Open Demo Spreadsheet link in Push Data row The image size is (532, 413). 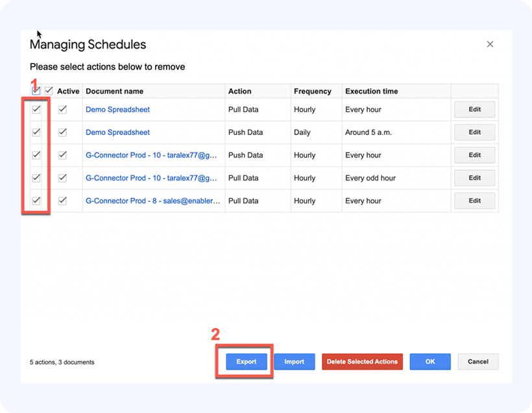[x=117, y=132]
